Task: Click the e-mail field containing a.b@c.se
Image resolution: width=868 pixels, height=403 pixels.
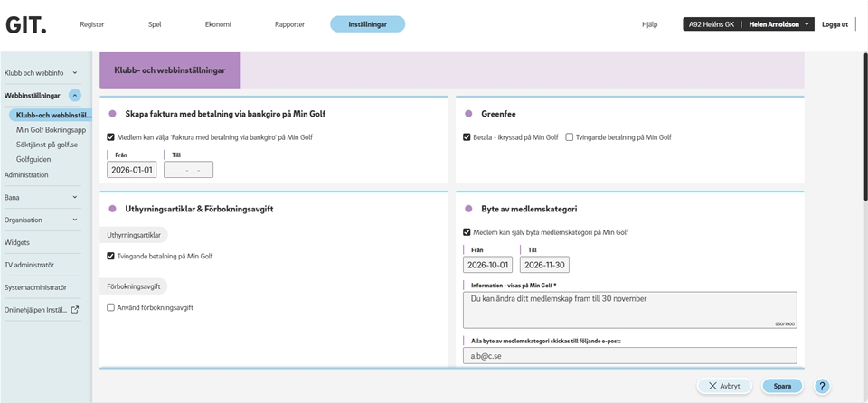Action: (629, 356)
